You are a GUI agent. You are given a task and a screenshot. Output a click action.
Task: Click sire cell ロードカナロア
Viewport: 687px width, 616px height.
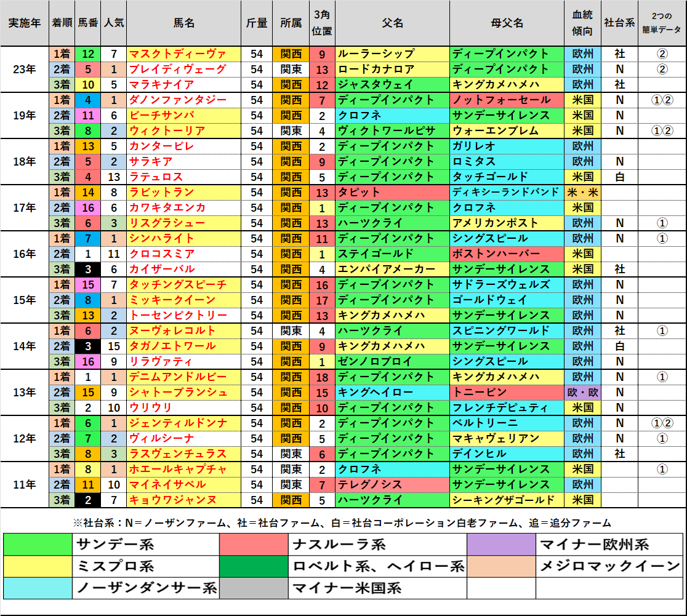point(392,69)
